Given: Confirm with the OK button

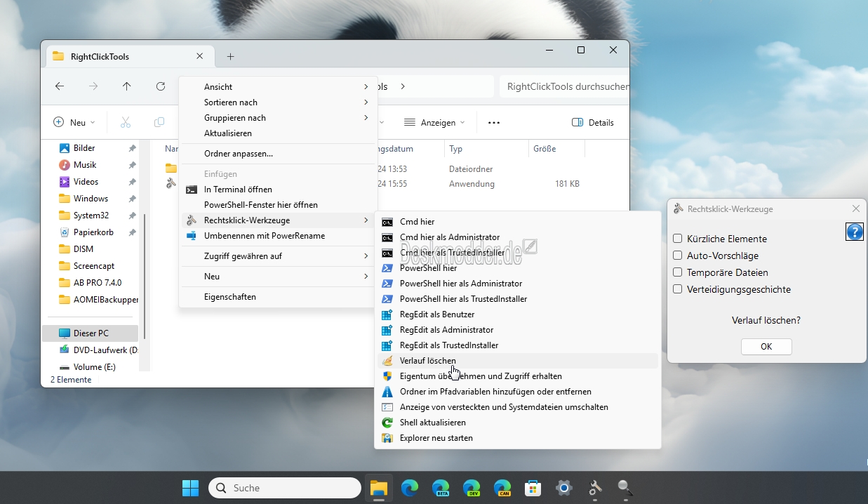Looking at the screenshot, I should click(x=766, y=347).
